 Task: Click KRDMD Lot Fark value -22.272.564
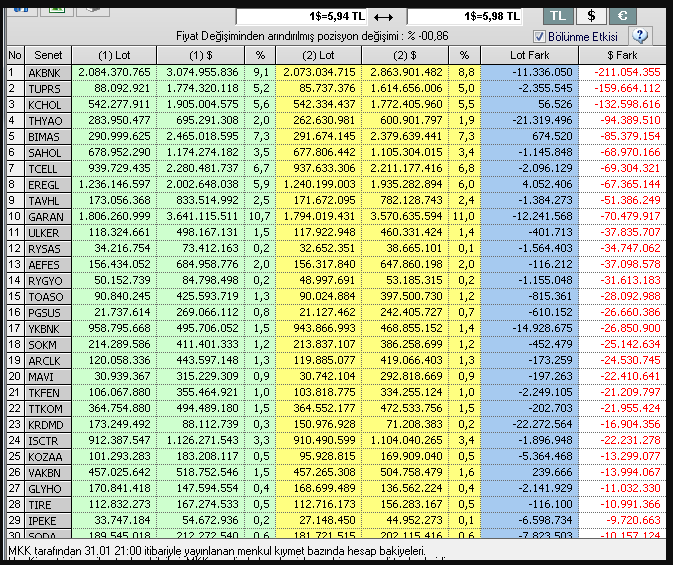[x=542, y=424]
